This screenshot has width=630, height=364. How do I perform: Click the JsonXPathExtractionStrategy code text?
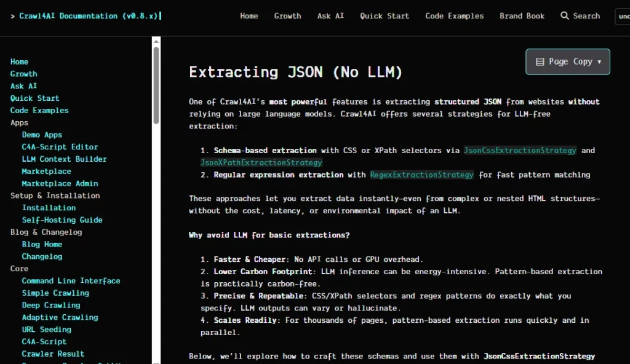point(261,162)
